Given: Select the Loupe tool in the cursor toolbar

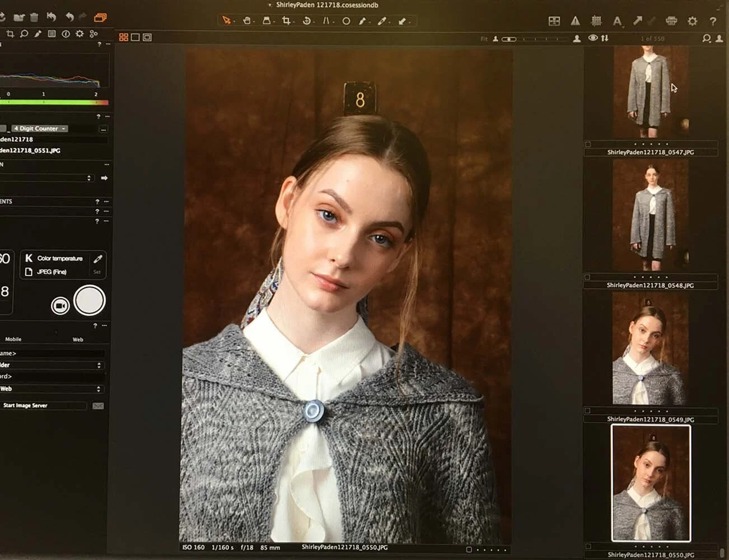Looking at the screenshot, I should pos(267,21).
